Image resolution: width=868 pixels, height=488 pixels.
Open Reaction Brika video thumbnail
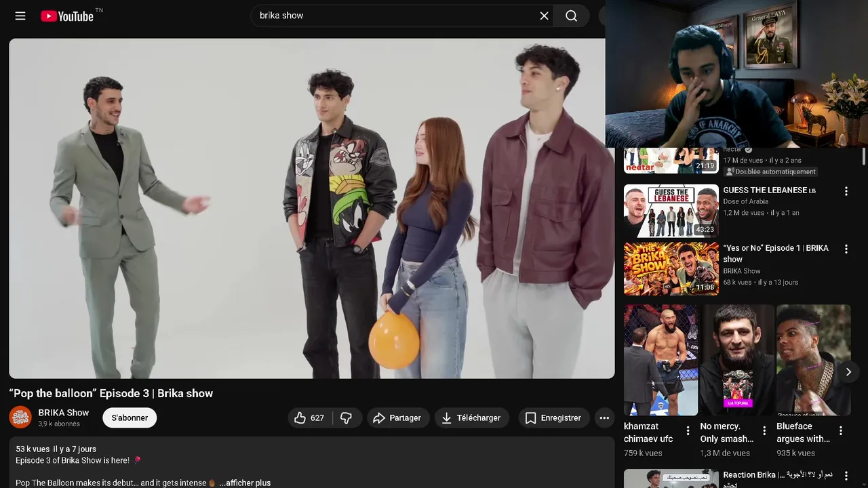671,479
